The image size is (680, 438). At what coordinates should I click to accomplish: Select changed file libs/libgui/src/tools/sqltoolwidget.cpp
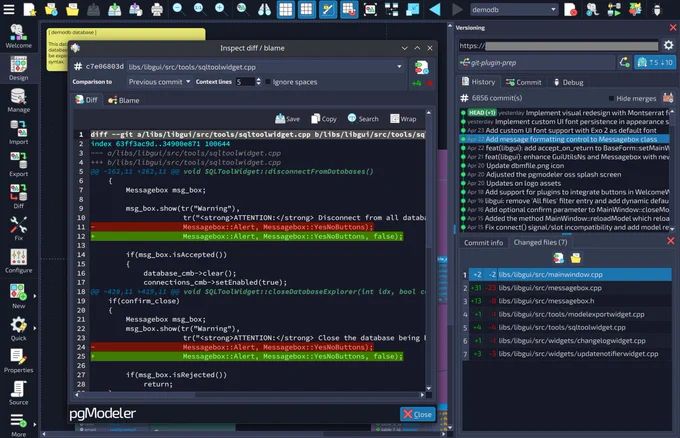567,327
